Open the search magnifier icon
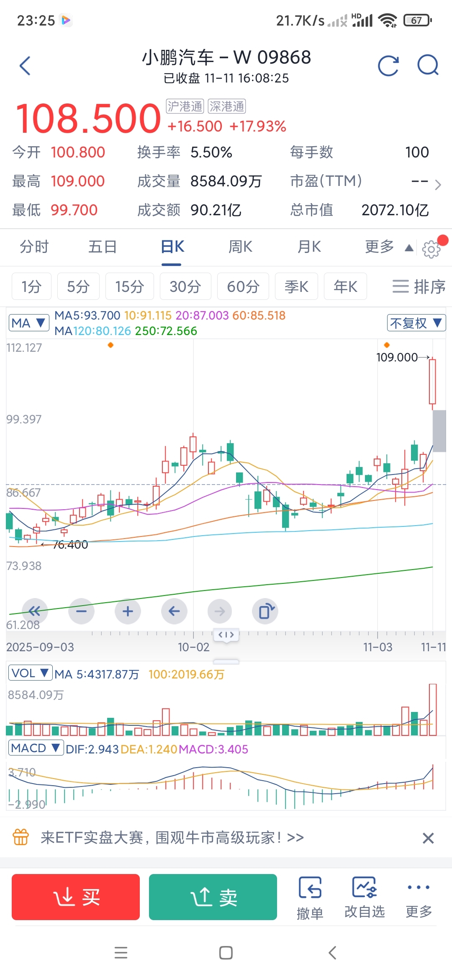Screen dimensions: 452x980 [428, 66]
